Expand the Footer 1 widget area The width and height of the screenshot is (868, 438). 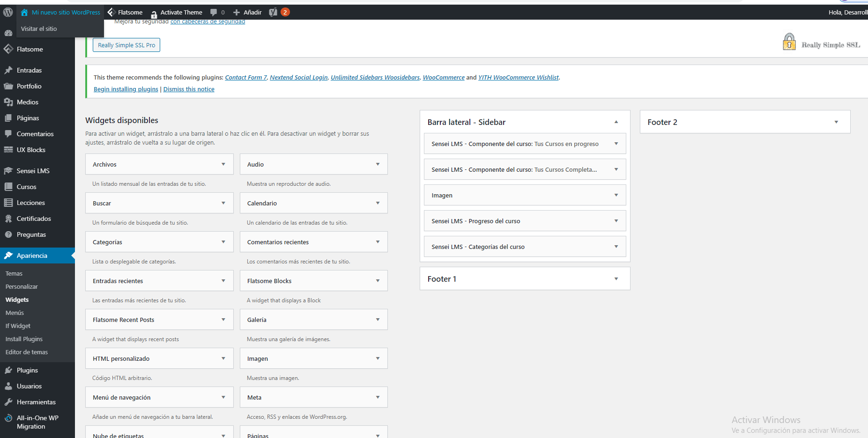(x=616, y=279)
